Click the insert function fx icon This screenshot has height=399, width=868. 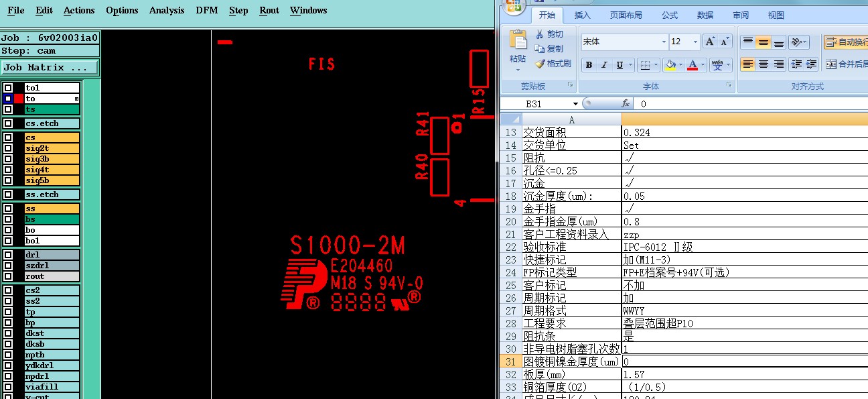click(626, 104)
